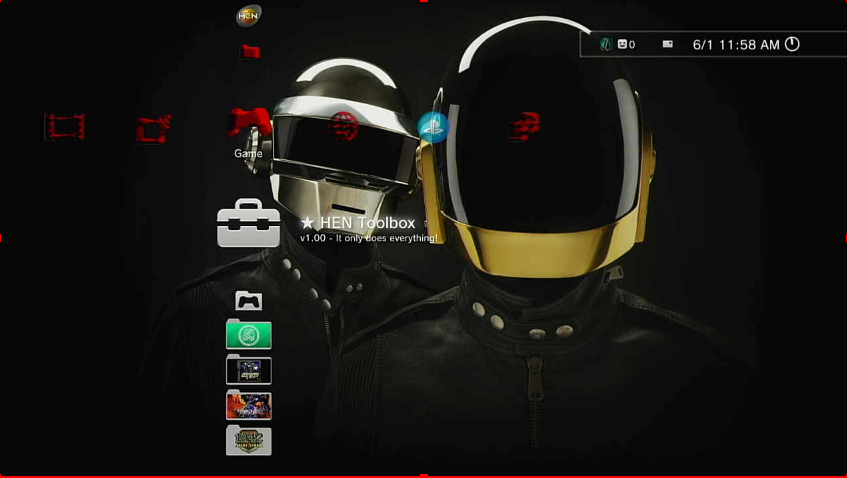The height and width of the screenshot is (478, 847).
Task: Switch to the red film strip Video category
Action: (64, 127)
